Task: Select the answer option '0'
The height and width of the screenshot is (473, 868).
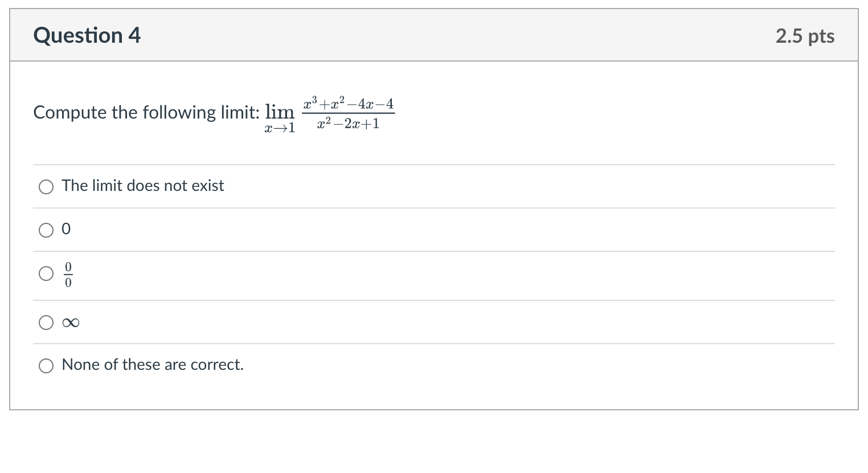Action: point(46,230)
